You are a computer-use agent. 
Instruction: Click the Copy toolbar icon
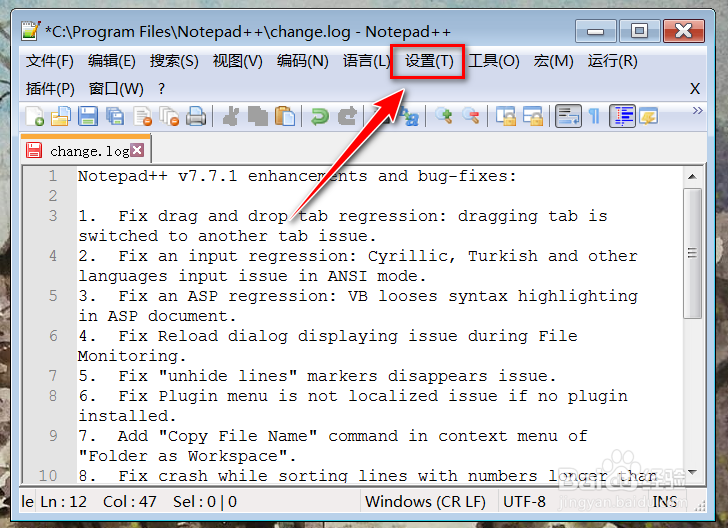(x=258, y=116)
